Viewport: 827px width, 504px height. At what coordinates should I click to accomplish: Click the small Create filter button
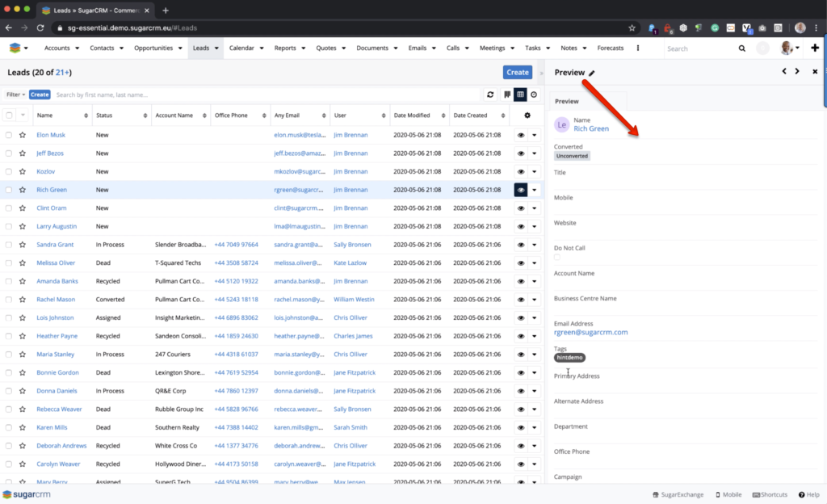[40, 94]
